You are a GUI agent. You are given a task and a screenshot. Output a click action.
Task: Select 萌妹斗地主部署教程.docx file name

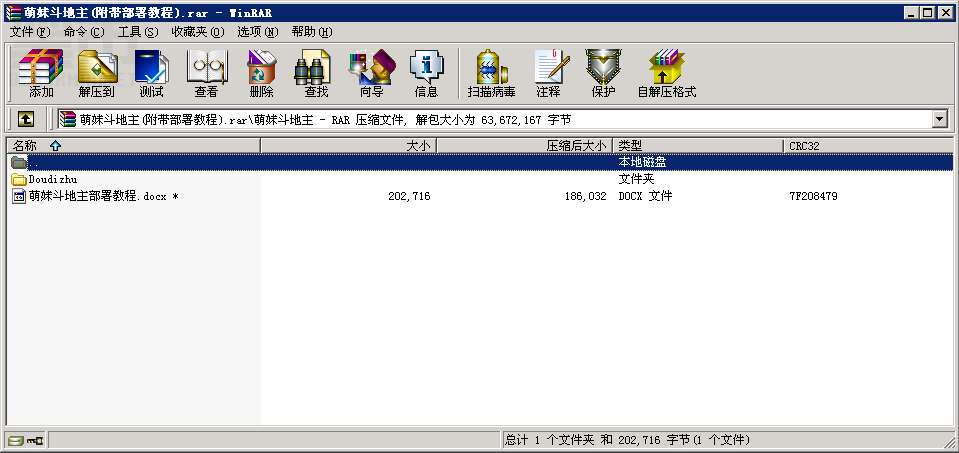coord(104,196)
